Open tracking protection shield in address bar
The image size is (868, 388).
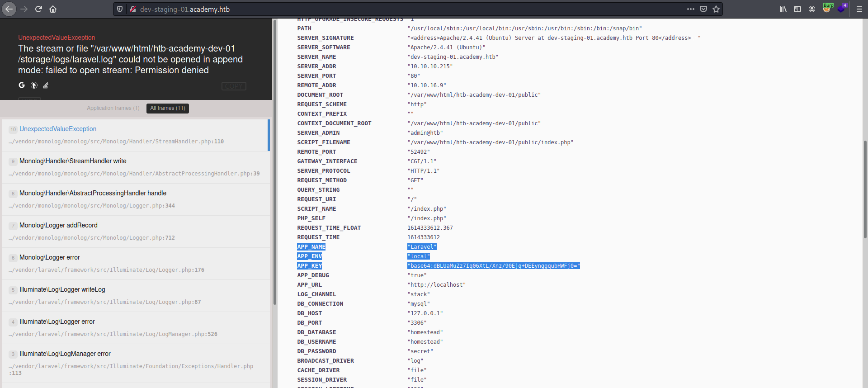120,9
